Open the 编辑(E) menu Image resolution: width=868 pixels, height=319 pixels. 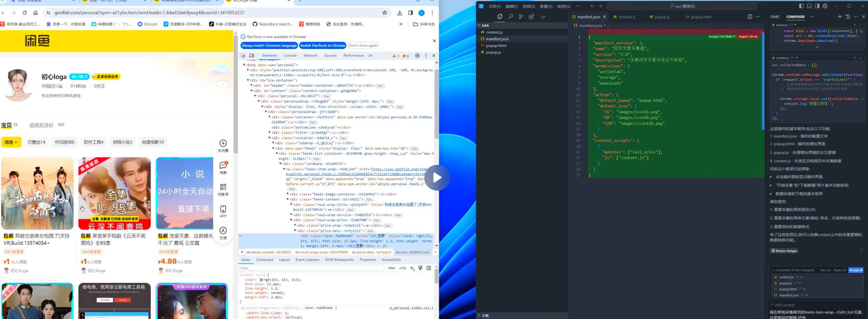511,6
